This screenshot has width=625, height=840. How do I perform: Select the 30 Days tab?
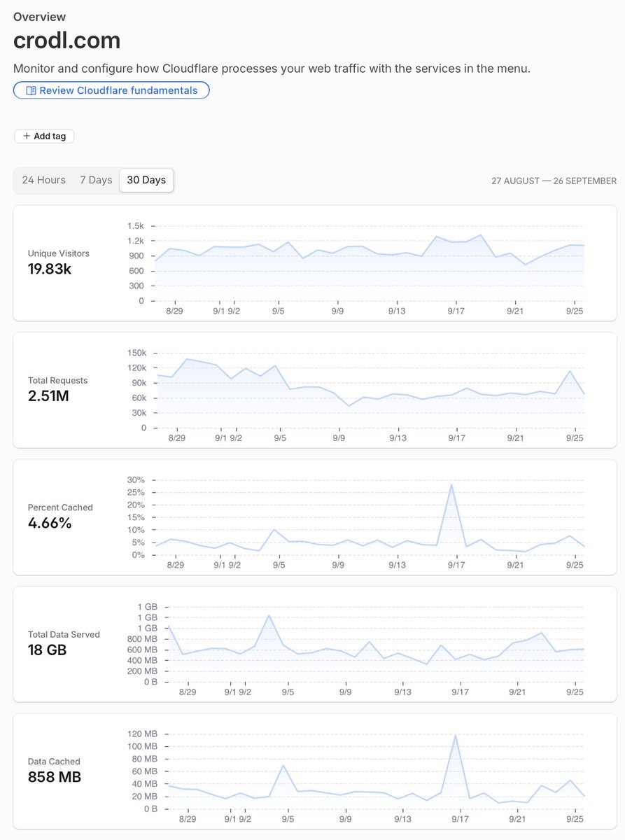point(146,180)
